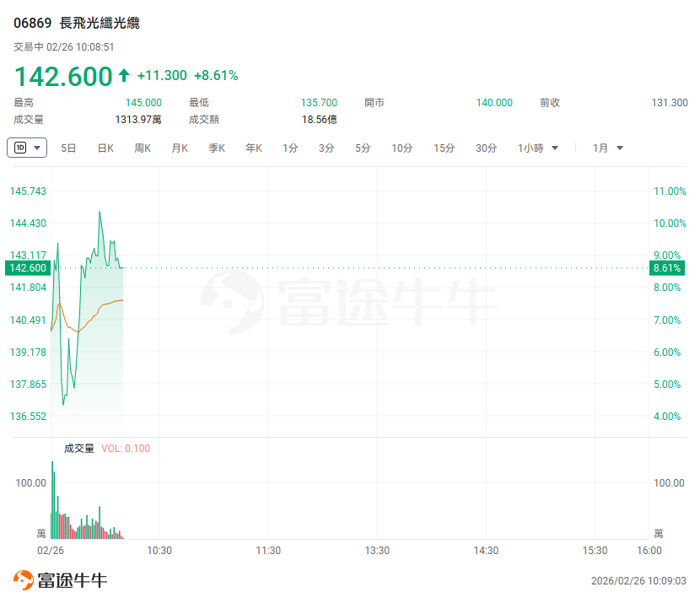Switch to the 30分 interval
Image resolution: width=700 pixels, height=603 pixels.
[486, 148]
